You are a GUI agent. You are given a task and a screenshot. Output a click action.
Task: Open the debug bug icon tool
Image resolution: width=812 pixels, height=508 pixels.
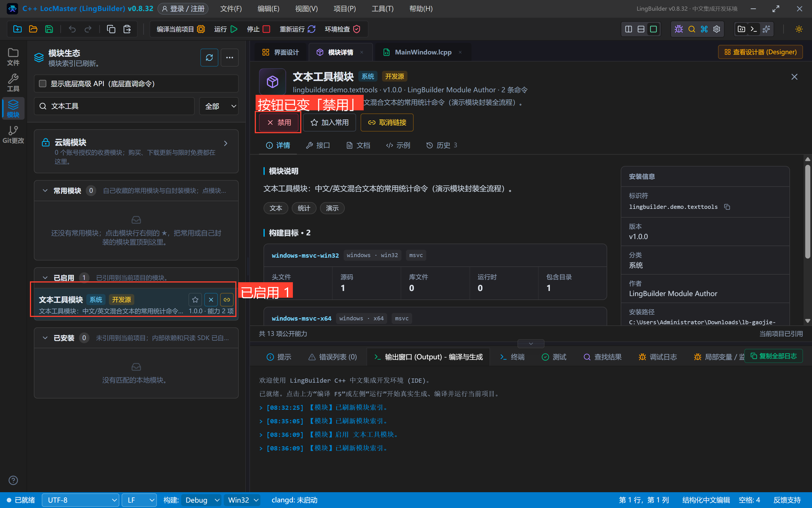click(679, 29)
